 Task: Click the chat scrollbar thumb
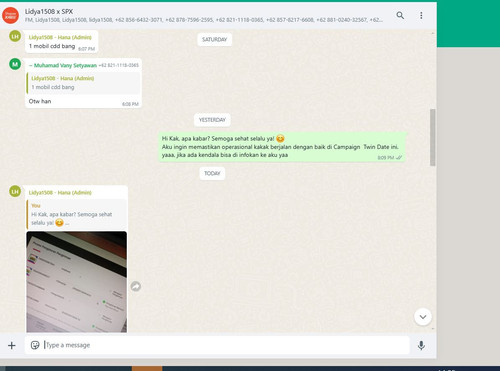click(433, 137)
